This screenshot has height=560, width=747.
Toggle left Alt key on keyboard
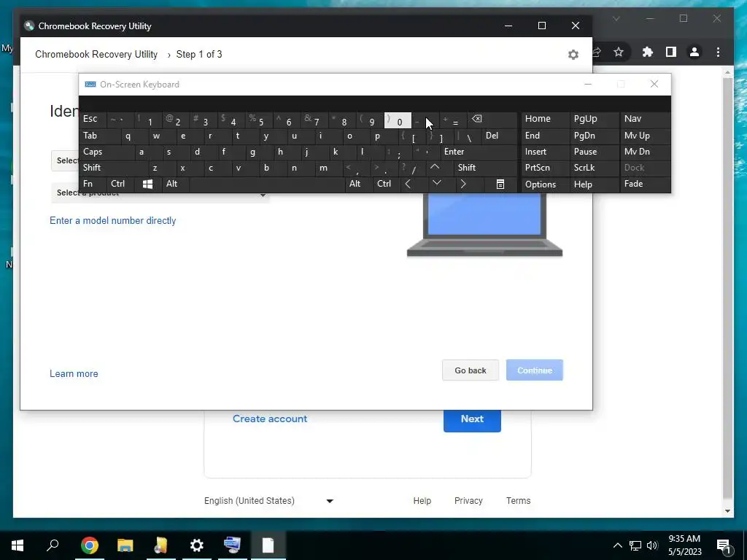[x=175, y=184]
